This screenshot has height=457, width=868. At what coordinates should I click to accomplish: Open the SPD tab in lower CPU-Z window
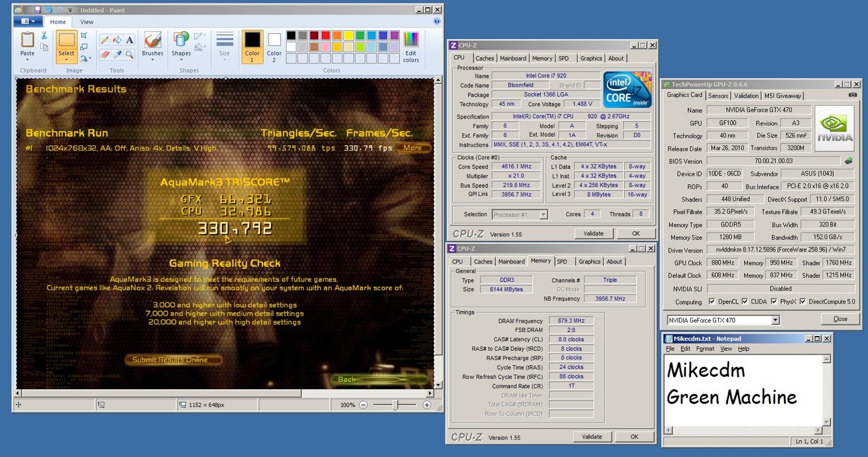pyautogui.click(x=562, y=262)
